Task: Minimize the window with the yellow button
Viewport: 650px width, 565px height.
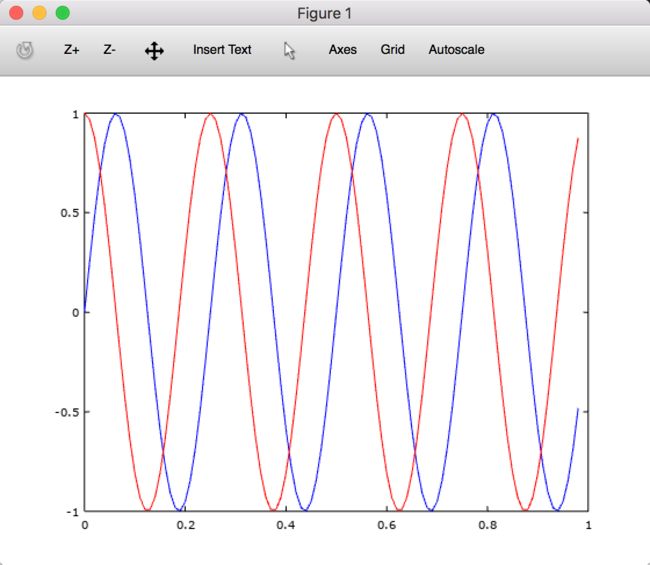Action: [x=40, y=13]
